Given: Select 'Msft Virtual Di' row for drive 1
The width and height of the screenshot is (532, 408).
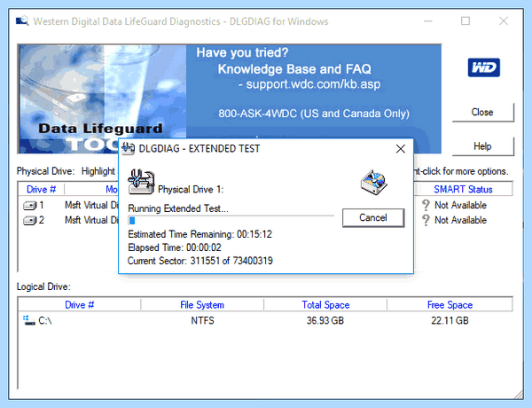Looking at the screenshot, I should point(91,206).
